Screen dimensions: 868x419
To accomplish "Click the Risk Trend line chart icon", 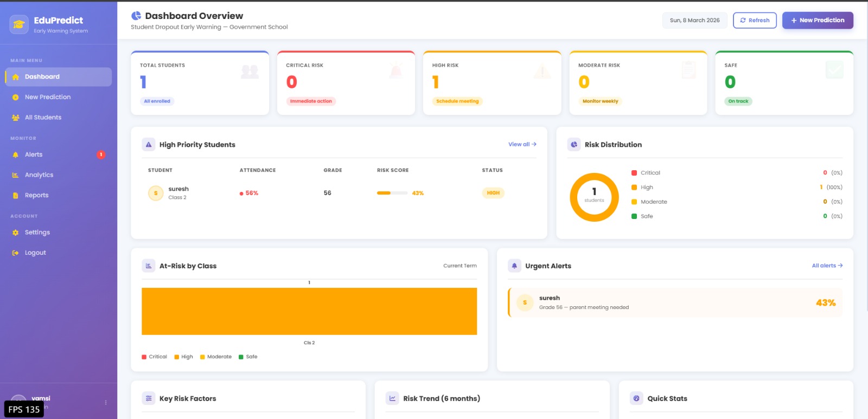I will click(392, 398).
